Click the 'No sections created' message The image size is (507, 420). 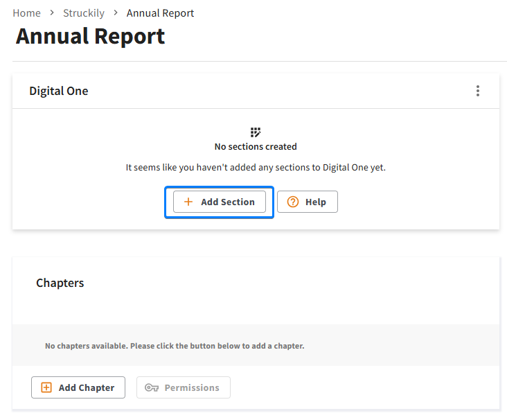pyautogui.click(x=256, y=147)
